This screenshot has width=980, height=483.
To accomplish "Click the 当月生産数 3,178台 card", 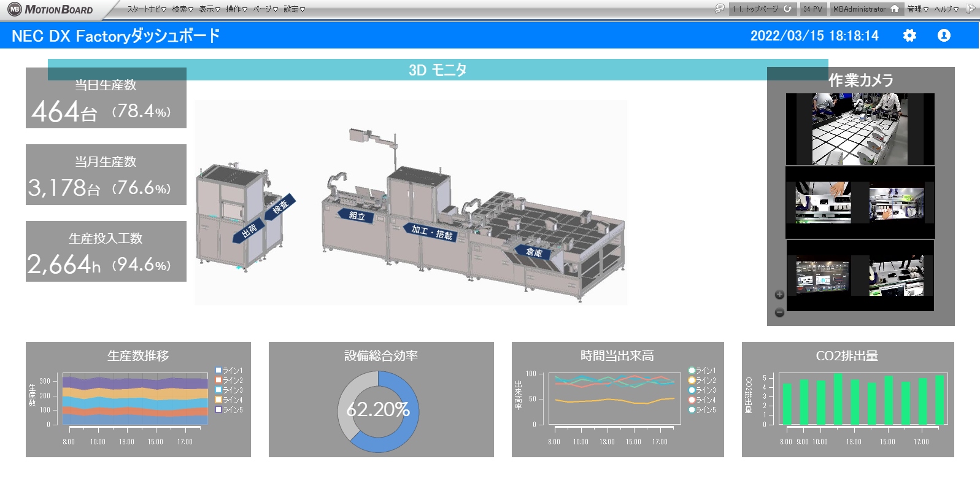I will tap(106, 175).
